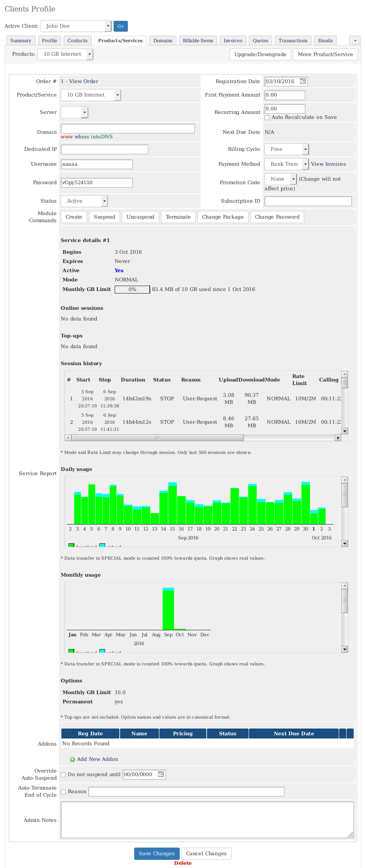Open calendar icon for Do not suspend until
The height and width of the screenshot is (868, 365).
(161, 774)
